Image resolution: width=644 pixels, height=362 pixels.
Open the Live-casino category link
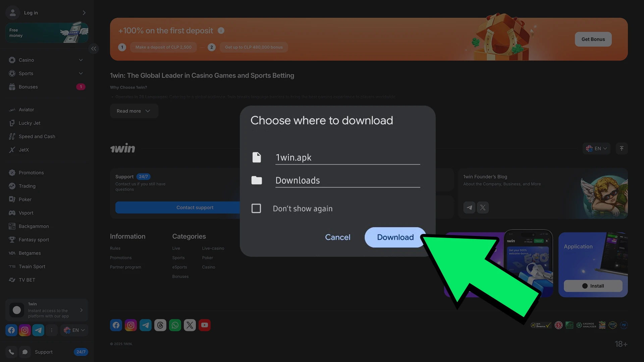click(x=213, y=248)
